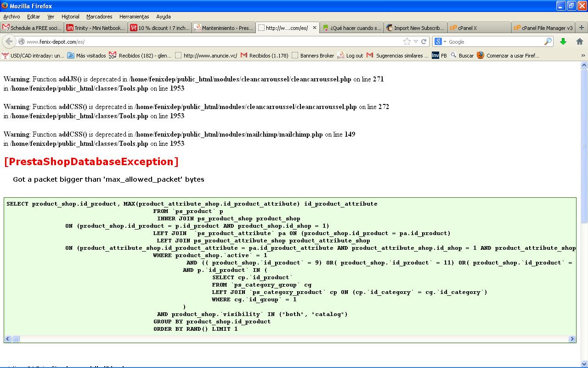The width and height of the screenshot is (588, 368).
Task: Open URL history dropdown arrow
Action: (x=416, y=41)
